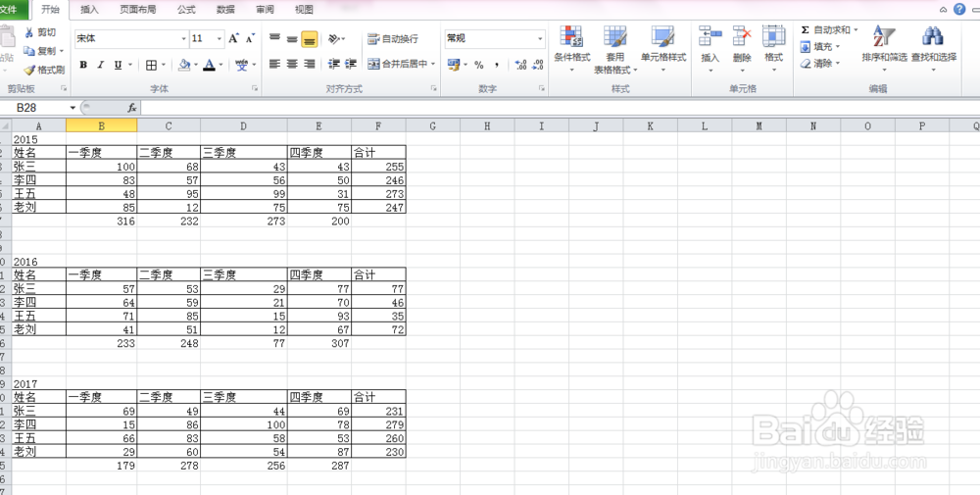The height and width of the screenshot is (495, 980).
Task: Open the Fill (填充) dropdown
Action: pos(820,47)
